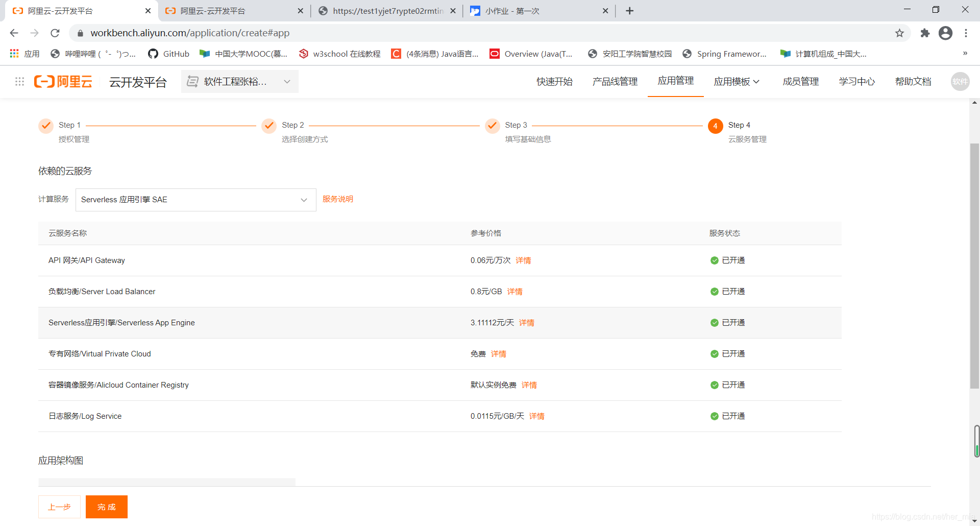Close the first 阿里云-云开发平台 tab
Viewport: 980px width, 526px height.
coord(148,11)
